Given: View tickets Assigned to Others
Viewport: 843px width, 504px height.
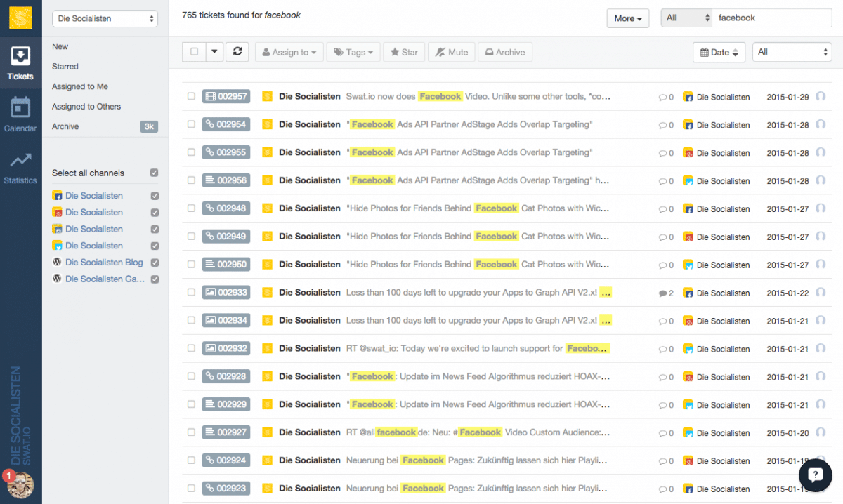Looking at the screenshot, I should [x=86, y=107].
